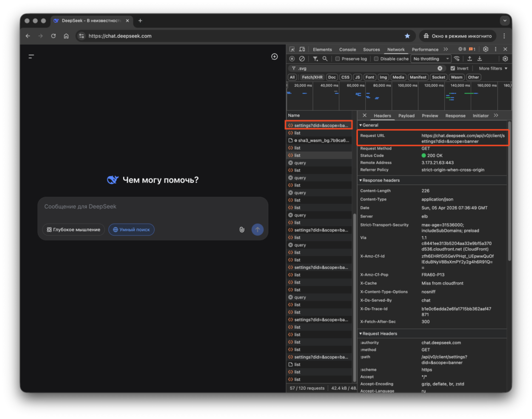Uncheck the Invert filter checkbox
Image resolution: width=532 pixels, height=419 pixels.
[453, 69]
